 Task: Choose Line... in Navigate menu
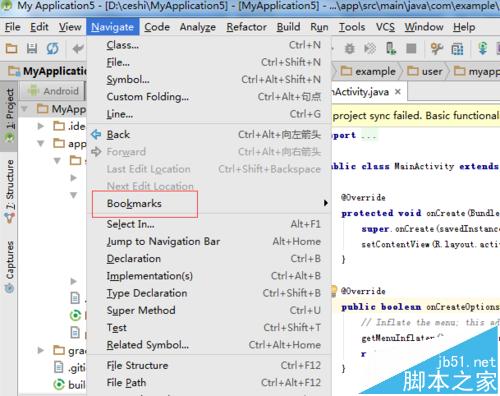pos(209,114)
